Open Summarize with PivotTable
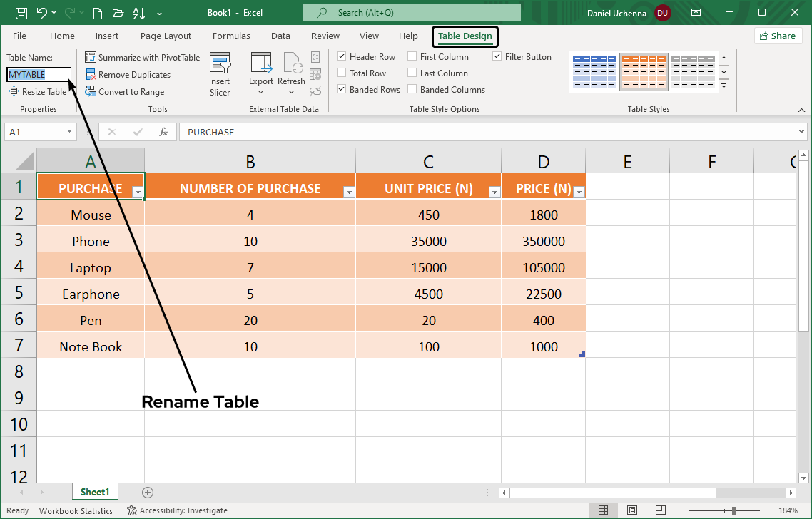The width and height of the screenshot is (812, 519). [x=142, y=57]
